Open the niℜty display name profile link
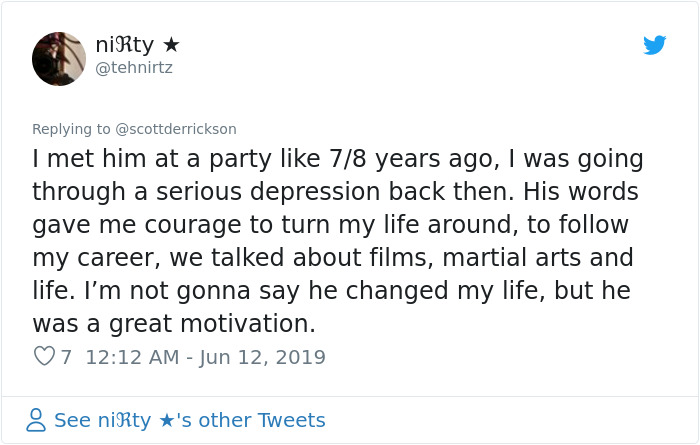The width and height of the screenshot is (700, 445). click(x=126, y=45)
